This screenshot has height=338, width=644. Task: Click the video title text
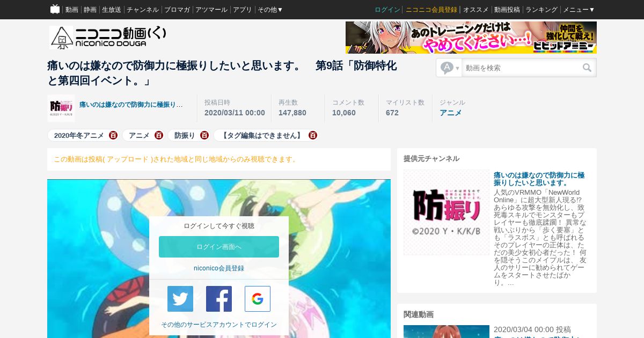click(x=222, y=74)
